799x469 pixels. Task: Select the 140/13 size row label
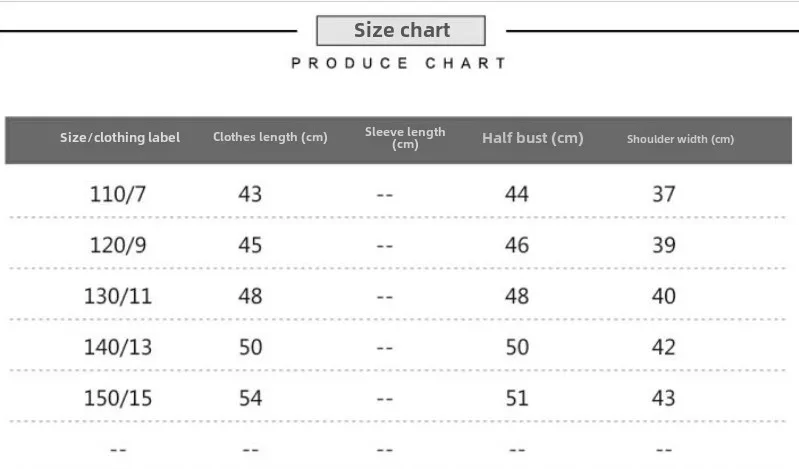(118, 347)
